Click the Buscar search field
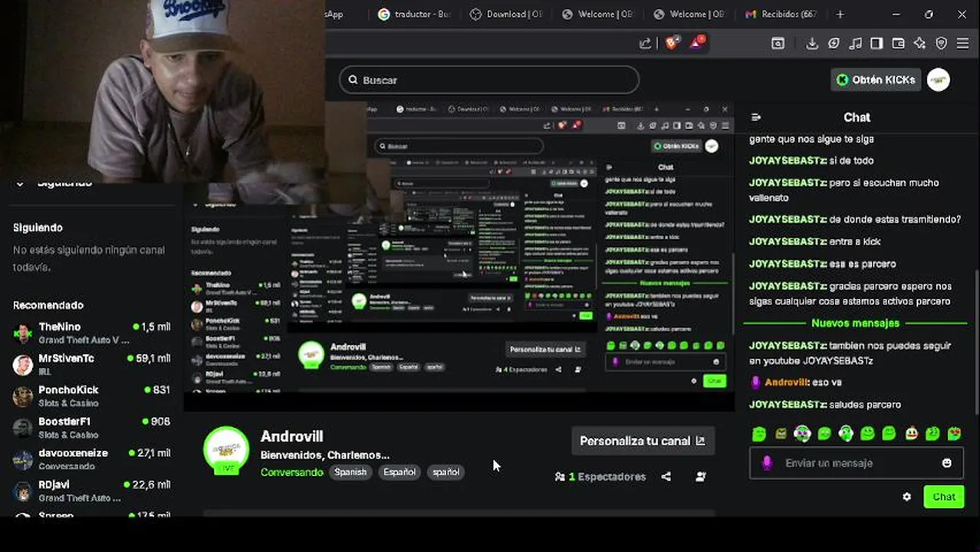This screenshot has width=980, height=552. tap(488, 80)
